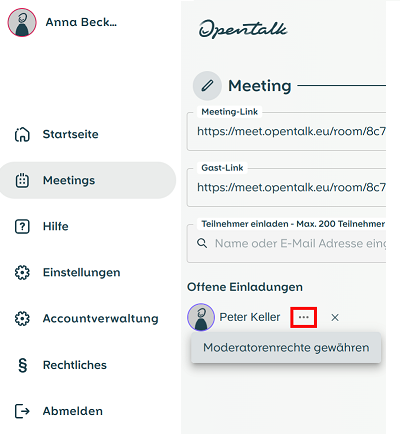The width and height of the screenshot is (400, 434).
Task: Click Peter Keller's avatar picture
Action: coord(201,317)
